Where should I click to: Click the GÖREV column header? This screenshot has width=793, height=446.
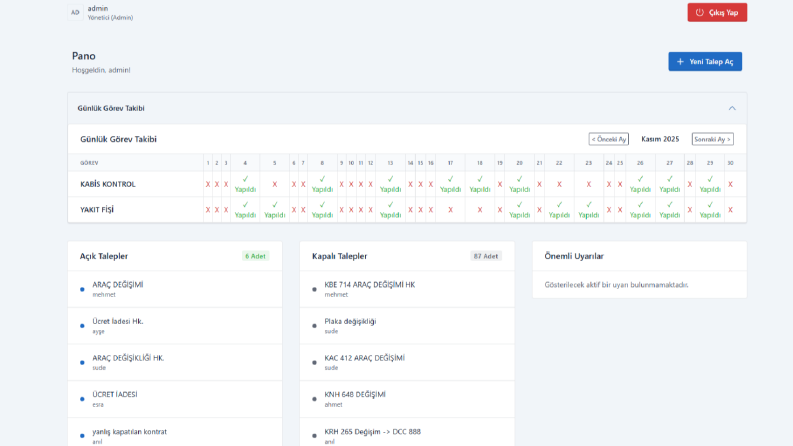[x=89, y=163]
